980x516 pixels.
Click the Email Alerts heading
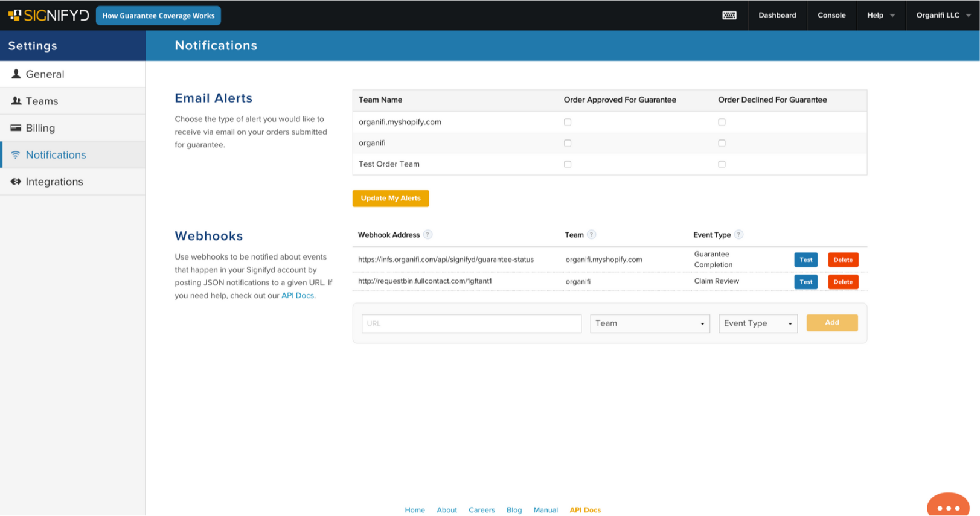click(214, 98)
